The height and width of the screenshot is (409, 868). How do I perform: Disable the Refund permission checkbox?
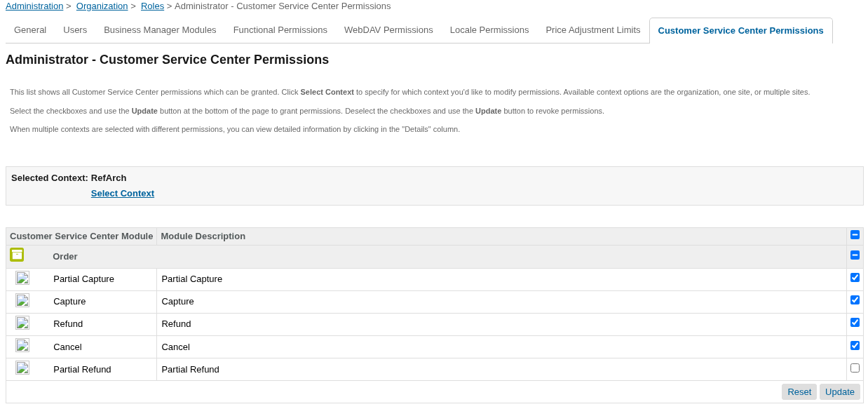855,323
